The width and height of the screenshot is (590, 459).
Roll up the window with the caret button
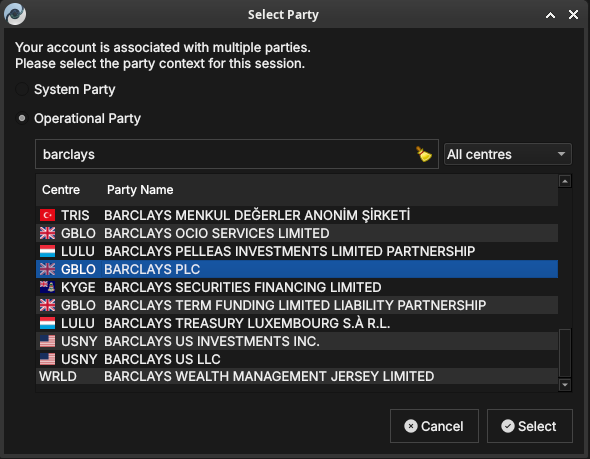(x=550, y=15)
